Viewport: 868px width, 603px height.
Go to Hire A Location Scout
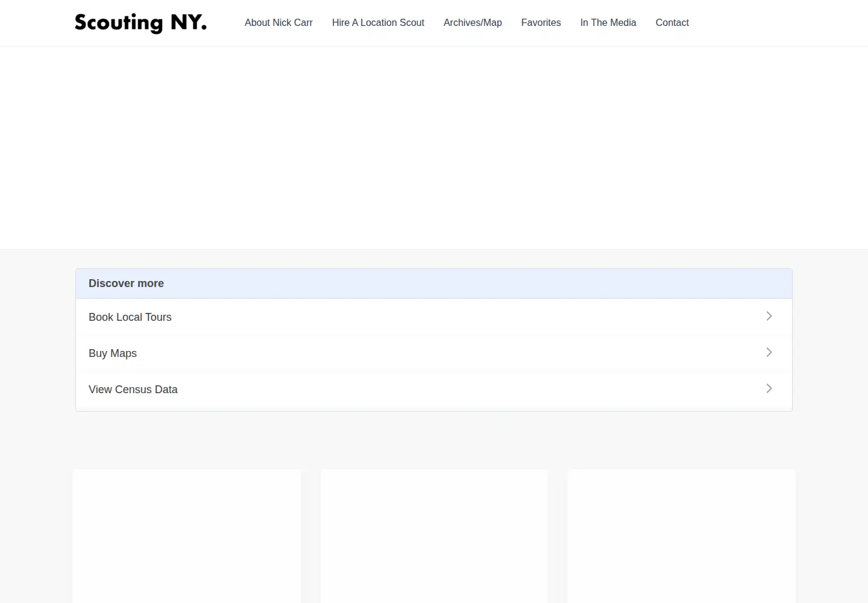(x=378, y=23)
